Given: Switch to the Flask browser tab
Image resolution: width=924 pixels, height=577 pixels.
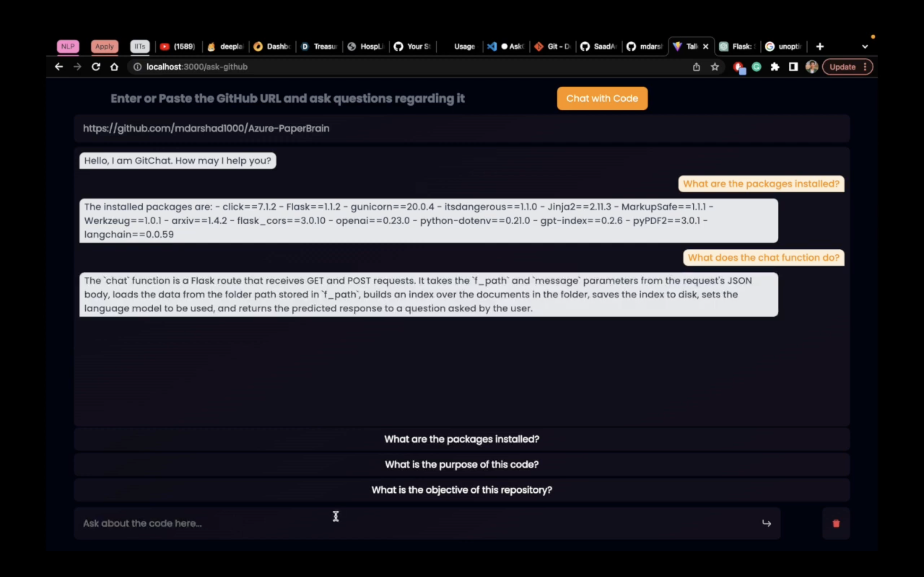Looking at the screenshot, I should coord(738,46).
